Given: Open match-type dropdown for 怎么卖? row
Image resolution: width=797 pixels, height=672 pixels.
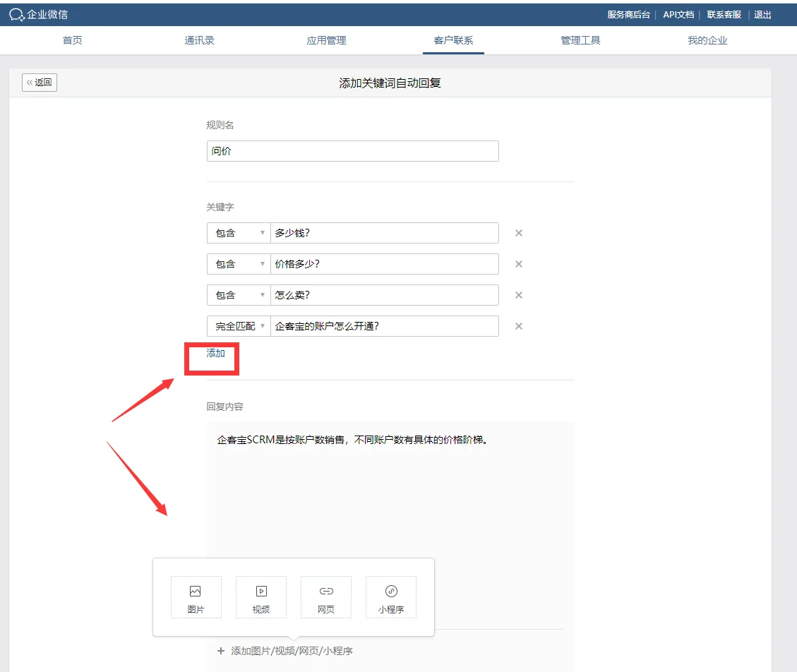Looking at the screenshot, I should [x=239, y=295].
